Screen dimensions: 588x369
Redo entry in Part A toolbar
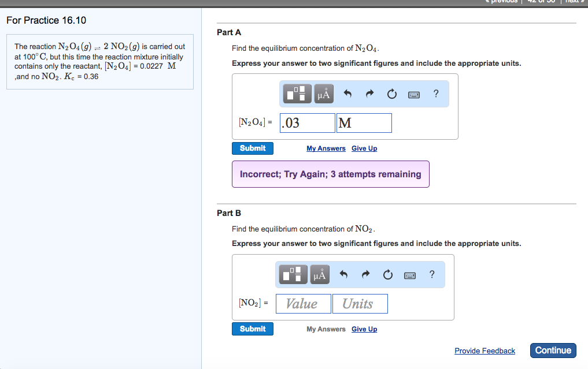[x=369, y=94]
